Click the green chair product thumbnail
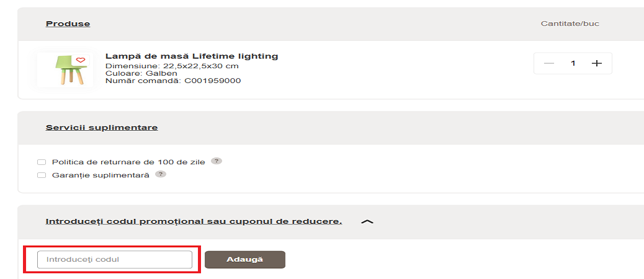The image size is (644, 279). tap(65, 69)
